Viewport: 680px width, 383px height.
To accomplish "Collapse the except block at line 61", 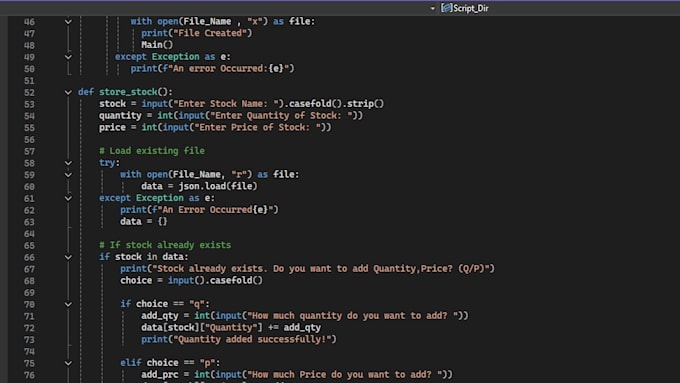I will point(68,198).
